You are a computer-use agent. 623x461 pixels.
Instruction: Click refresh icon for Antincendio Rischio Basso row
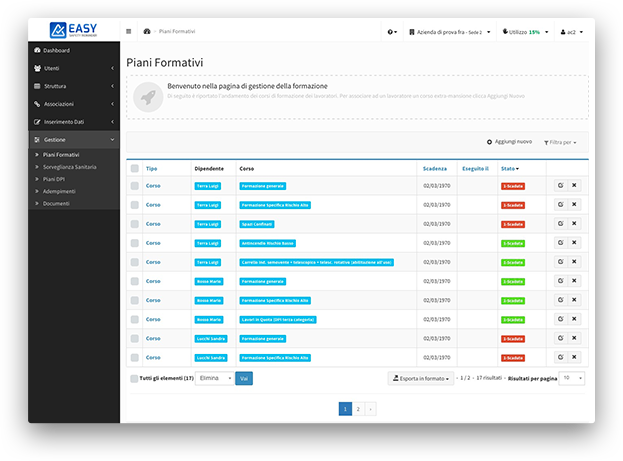pos(561,242)
